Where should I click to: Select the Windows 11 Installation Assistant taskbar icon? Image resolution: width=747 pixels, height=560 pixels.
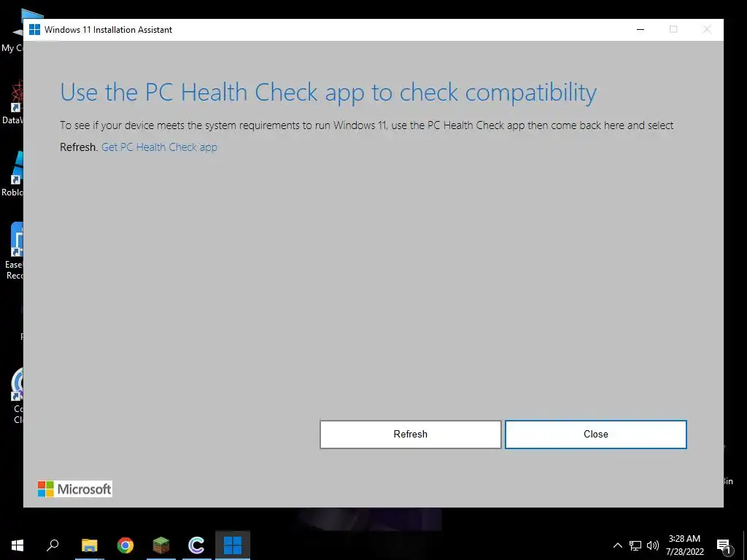pyautogui.click(x=233, y=545)
